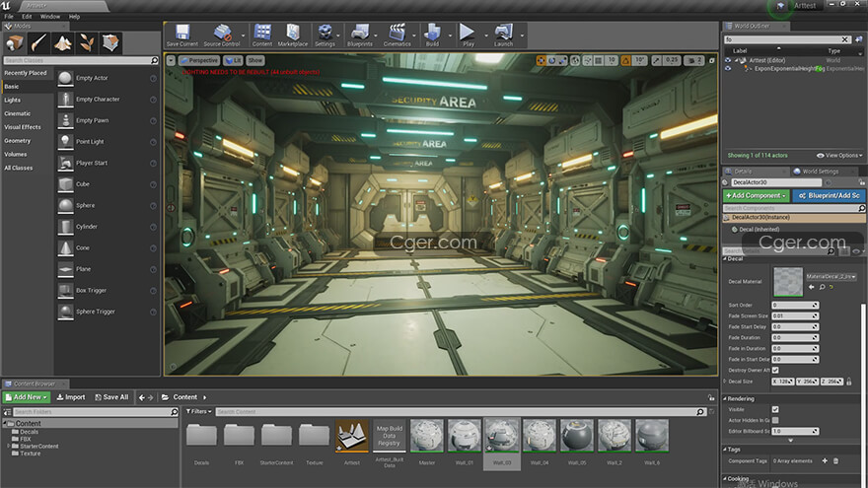Click the Add Component button

tap(757, 195)
